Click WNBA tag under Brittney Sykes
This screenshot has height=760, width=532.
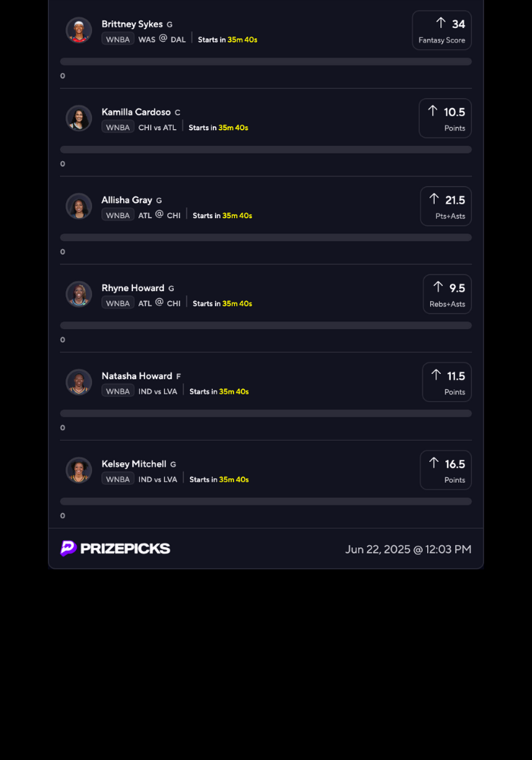point(118,40)
